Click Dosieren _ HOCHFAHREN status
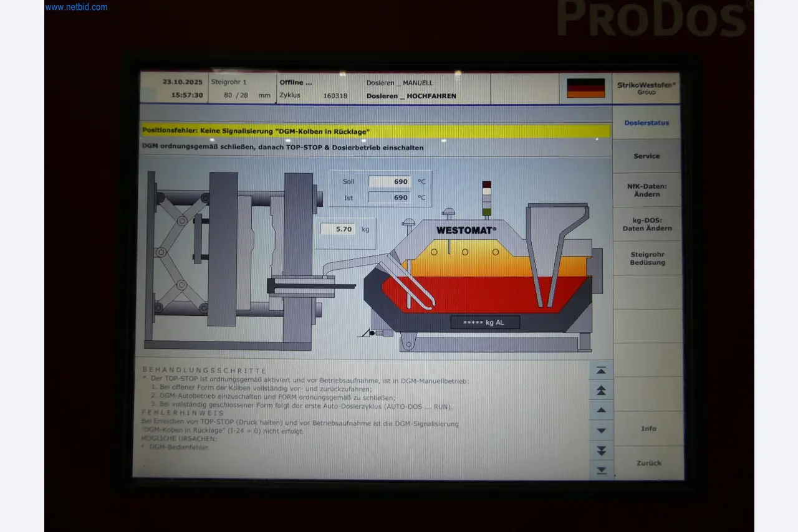The height and width of the screenshot is (532, 798). pyautogui.click(x=411, y=96)
